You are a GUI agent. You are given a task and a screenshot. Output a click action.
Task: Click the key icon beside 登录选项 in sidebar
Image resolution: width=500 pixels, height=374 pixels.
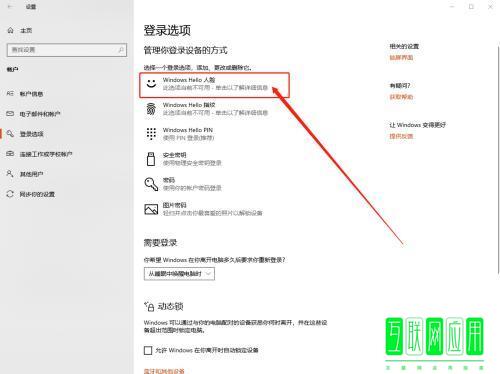[10, 134]
